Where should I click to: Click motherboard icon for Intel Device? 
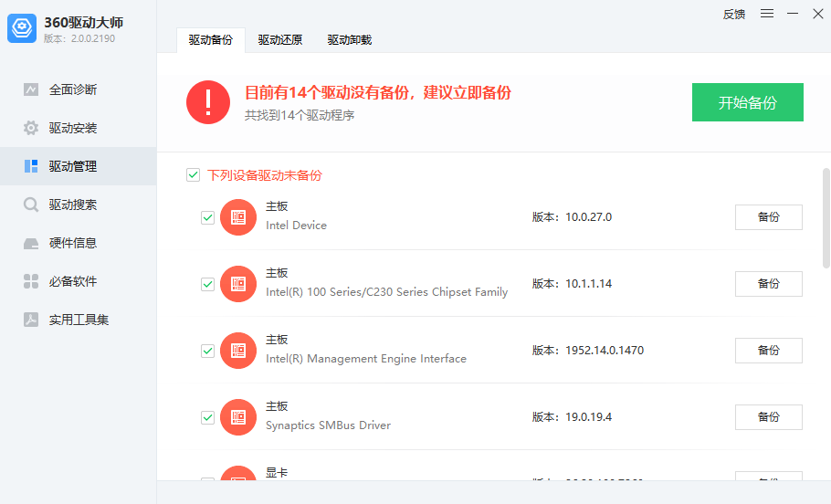point(238,217)
